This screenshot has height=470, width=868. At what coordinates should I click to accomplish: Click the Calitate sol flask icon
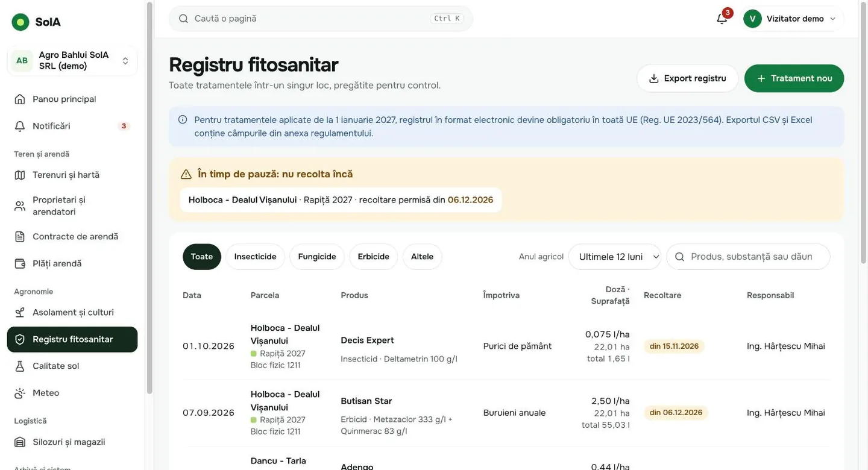click(x=20, y=366)
